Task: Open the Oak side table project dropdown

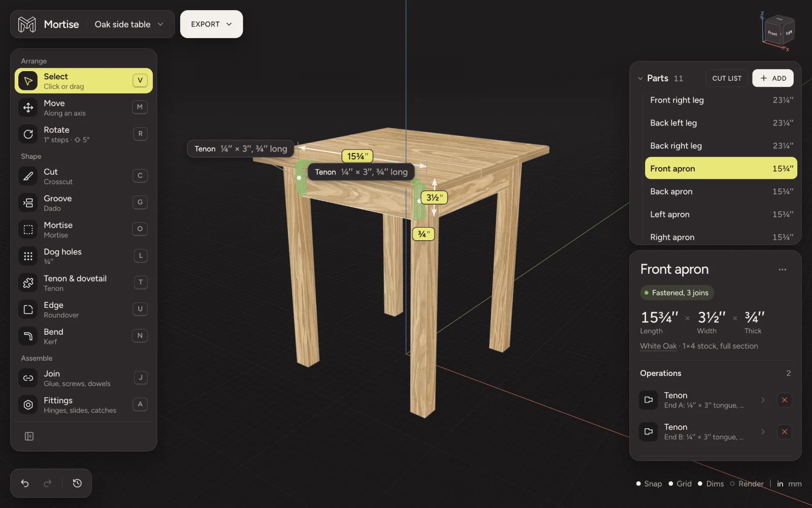Action: [x=129, y=24]
